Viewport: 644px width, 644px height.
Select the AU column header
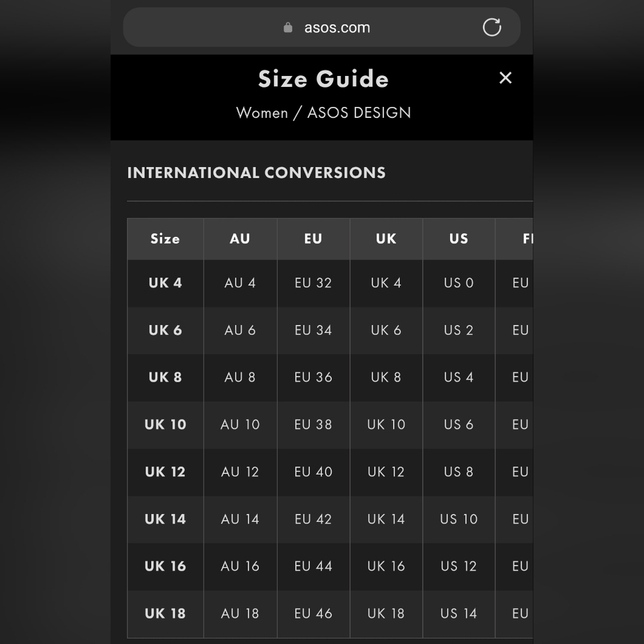(x=240, y=239)
